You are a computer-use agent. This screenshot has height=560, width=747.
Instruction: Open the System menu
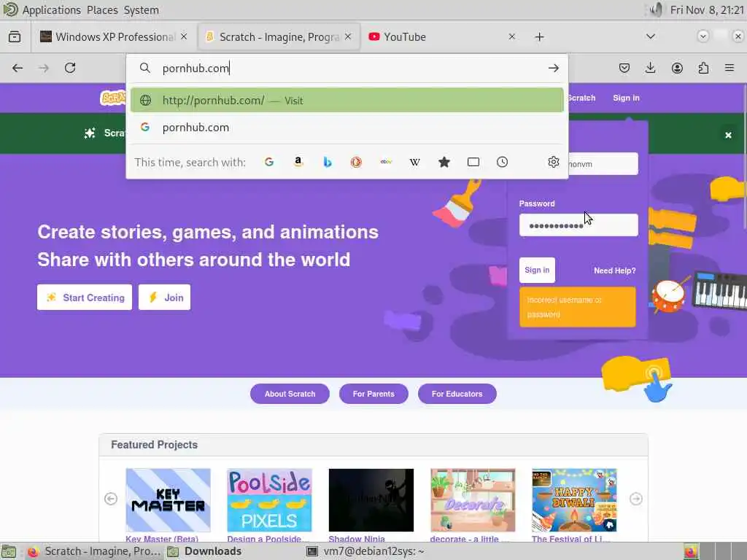pos(141,10)
